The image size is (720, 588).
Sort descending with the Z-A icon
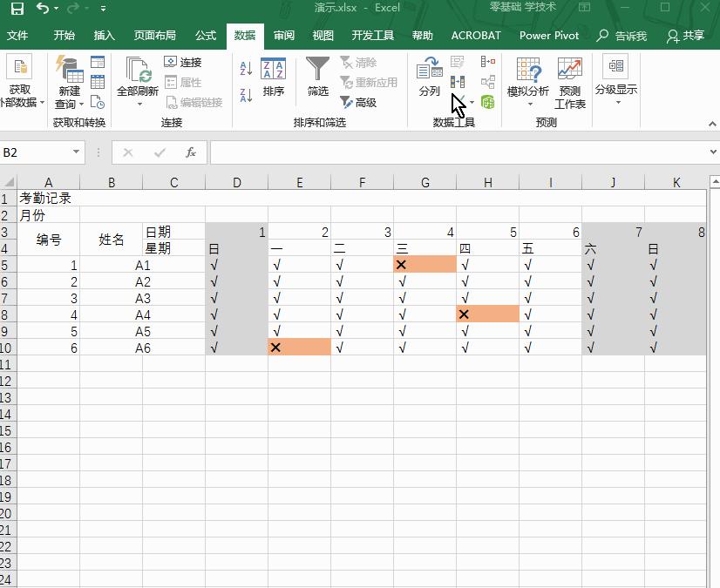click(246, 94)
